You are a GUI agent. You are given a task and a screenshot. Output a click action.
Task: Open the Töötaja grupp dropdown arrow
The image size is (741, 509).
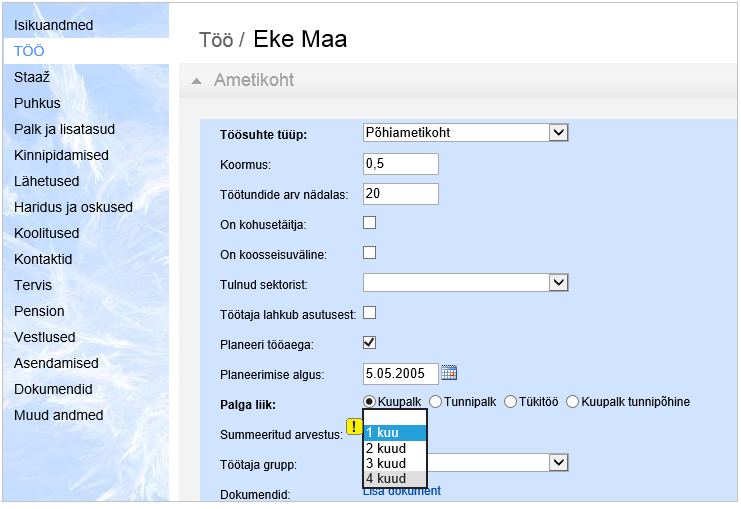(x=558, y=462)
